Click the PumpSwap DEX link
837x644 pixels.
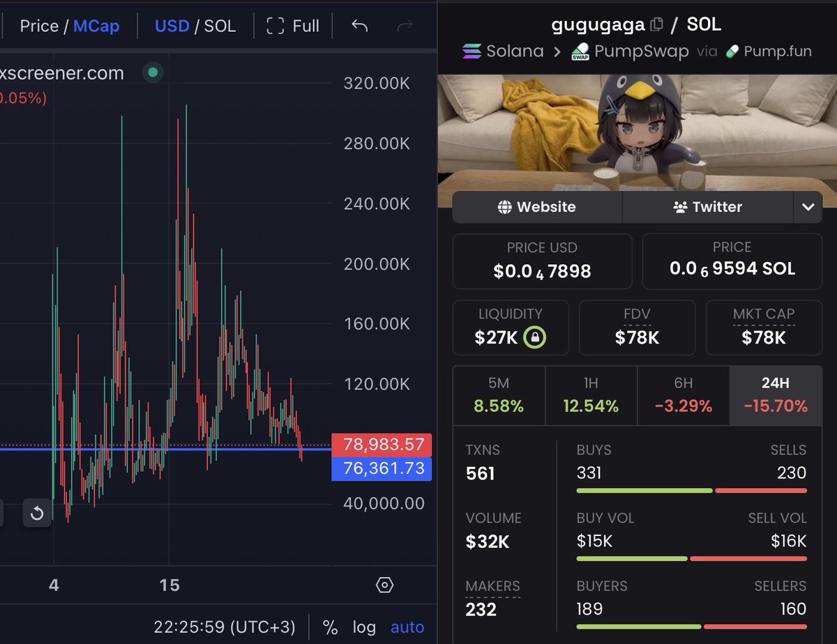pyautogui.click(x=630, y=52)
